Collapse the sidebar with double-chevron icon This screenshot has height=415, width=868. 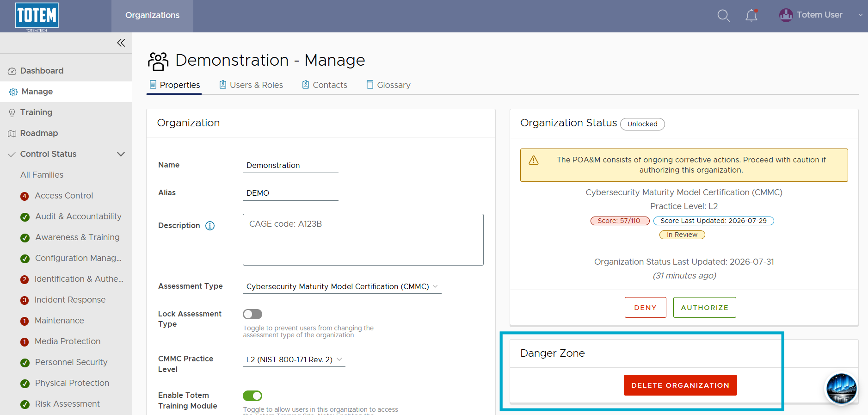point(121,43)
